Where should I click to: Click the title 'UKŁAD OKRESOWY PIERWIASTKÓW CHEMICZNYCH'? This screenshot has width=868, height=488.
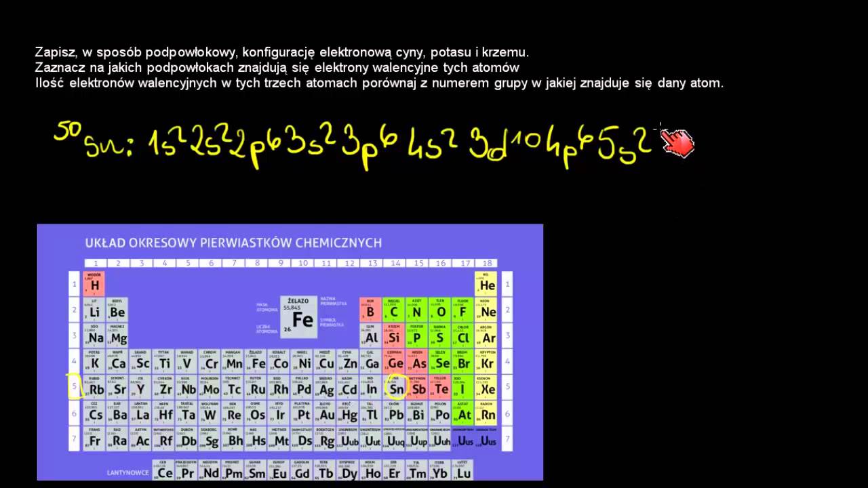coord(233,243)
